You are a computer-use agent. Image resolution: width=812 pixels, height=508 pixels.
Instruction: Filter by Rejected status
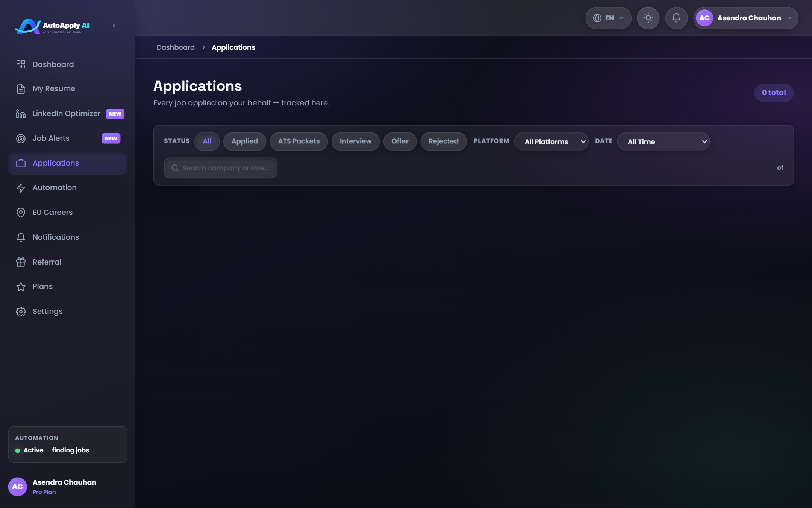tap(444, 141)
